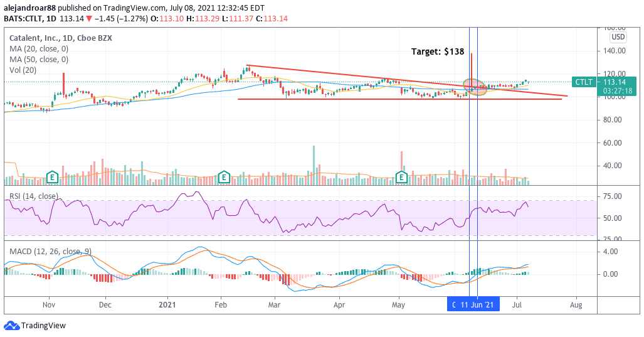Image resolution: width=644 pixels, height=337 pixels.
Task: Click the MACD 4.00 axis value
Action: 611,252
